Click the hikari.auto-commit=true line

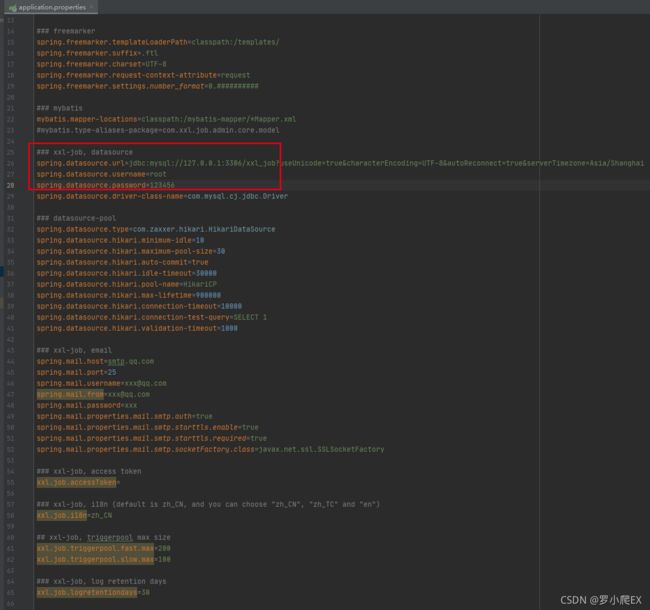pos(122,262)
